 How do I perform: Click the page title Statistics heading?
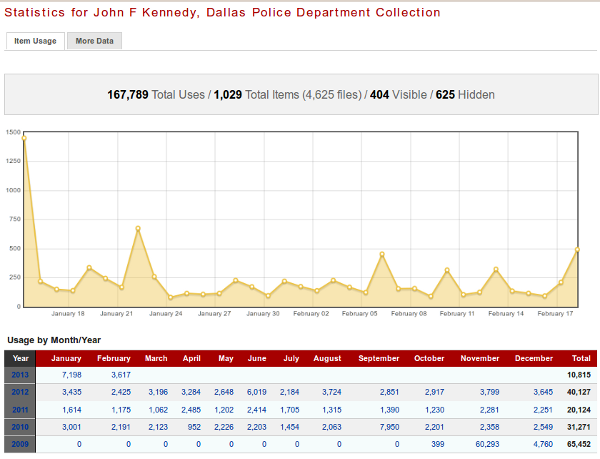coord(222,12)
